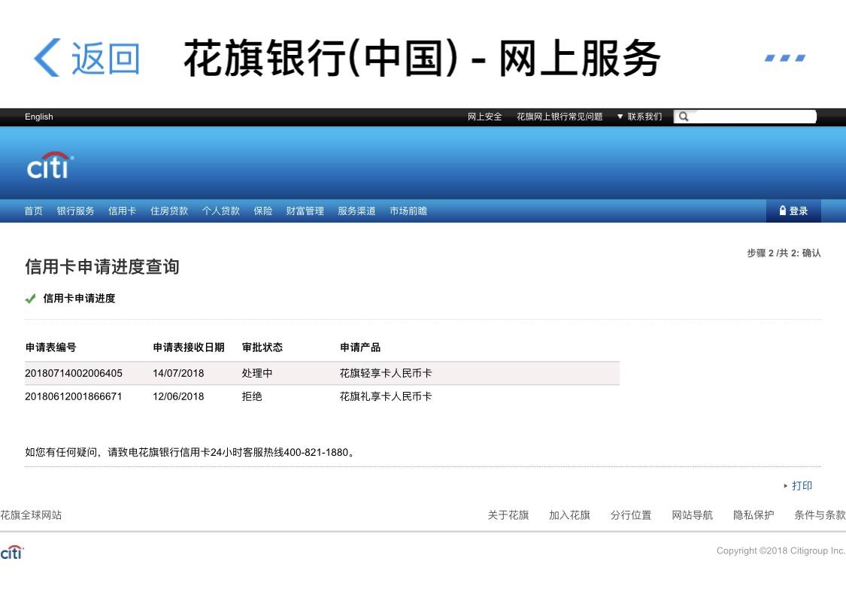The width and height of the screenshot is (846, 616).
Task: Click the 处理中 status cell
Action: coord(257,373)
